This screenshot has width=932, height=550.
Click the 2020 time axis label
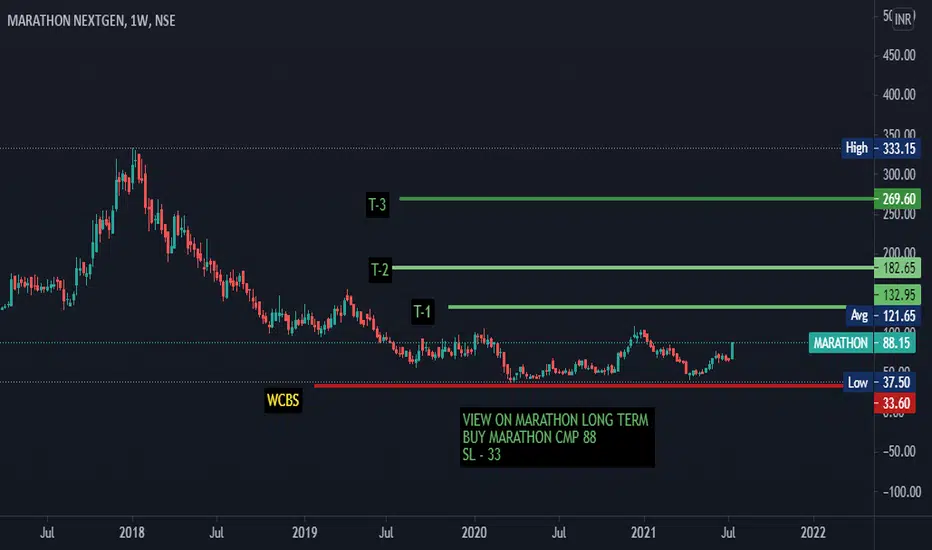point(474,532)
